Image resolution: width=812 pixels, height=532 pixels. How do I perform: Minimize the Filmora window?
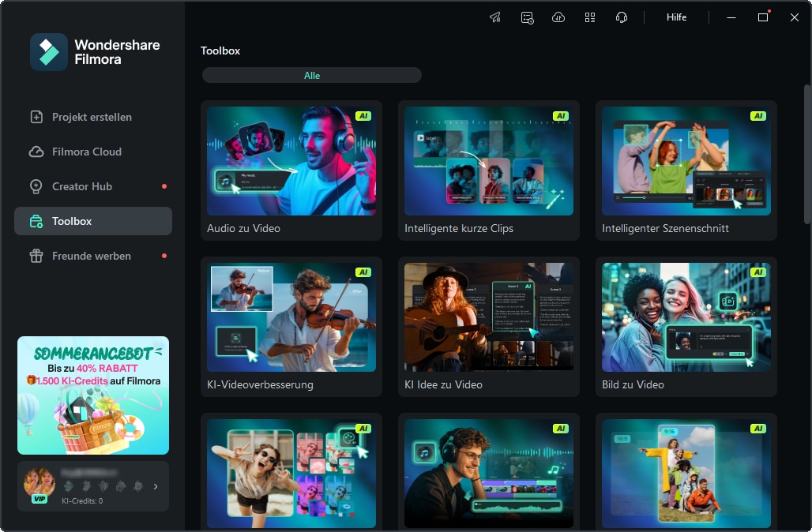[731, 17]
